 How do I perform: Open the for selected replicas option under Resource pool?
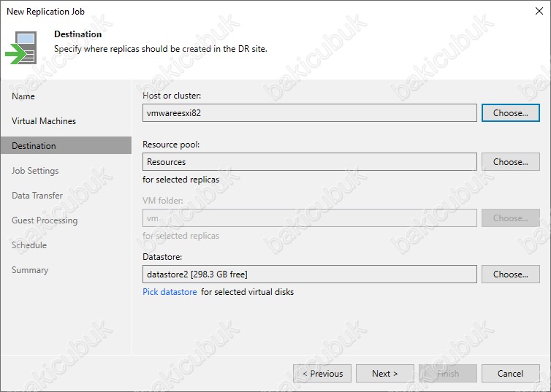tap(181, 180)
